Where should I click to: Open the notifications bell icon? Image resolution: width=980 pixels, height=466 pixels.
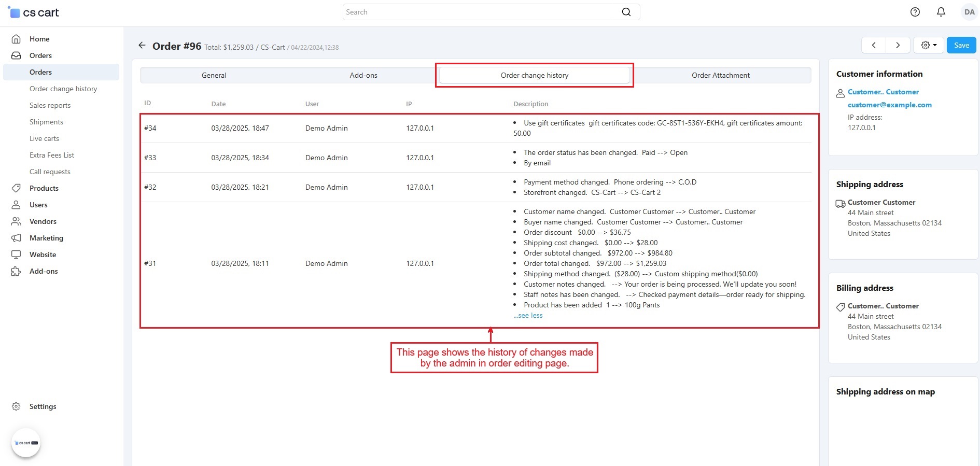[941, 12]
